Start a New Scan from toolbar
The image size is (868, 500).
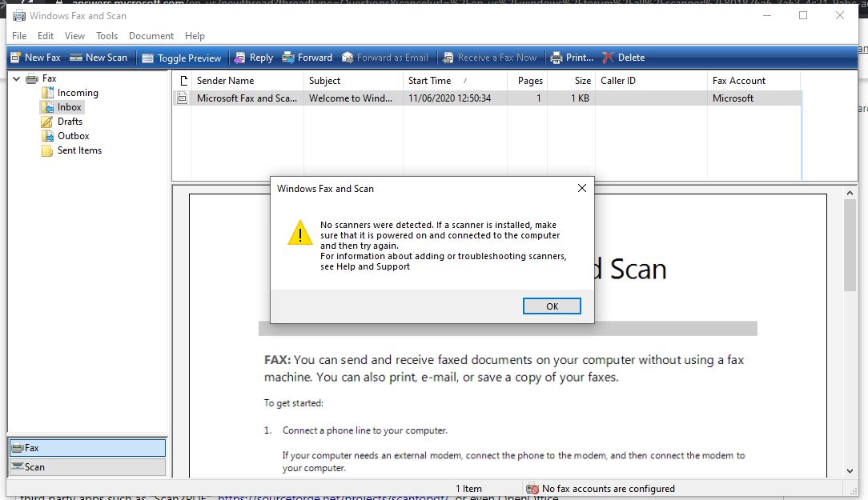tap(98, 58)
